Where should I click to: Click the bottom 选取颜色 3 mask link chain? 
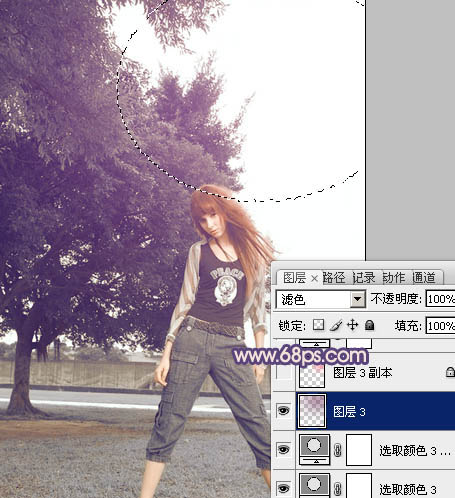(338, 489)
